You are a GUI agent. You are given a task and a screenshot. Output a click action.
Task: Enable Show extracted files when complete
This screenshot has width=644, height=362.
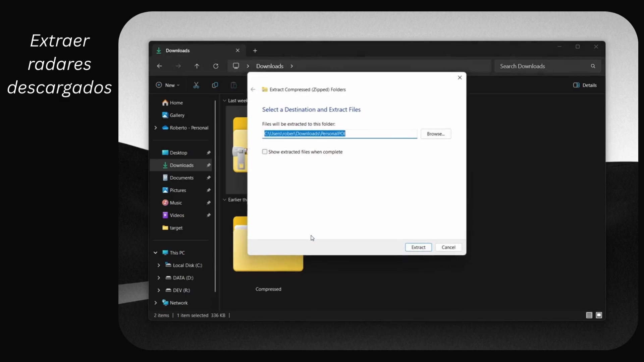tap(265, 152)
